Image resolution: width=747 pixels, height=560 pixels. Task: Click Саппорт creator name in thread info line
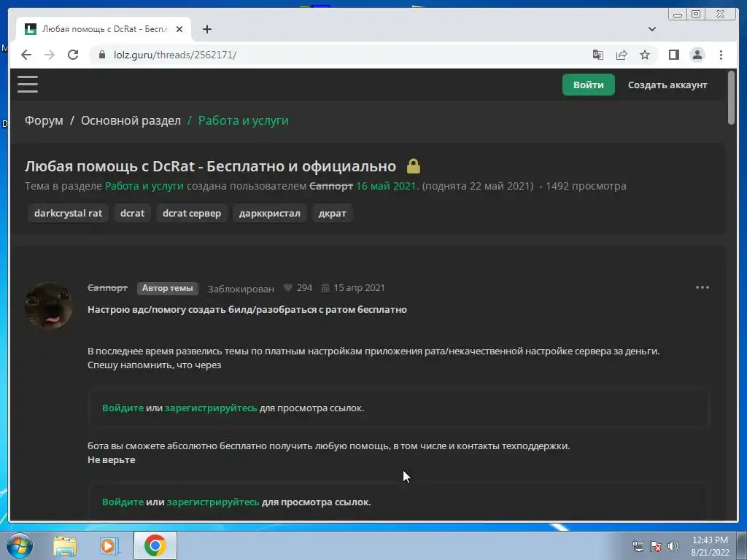point(331,186)
